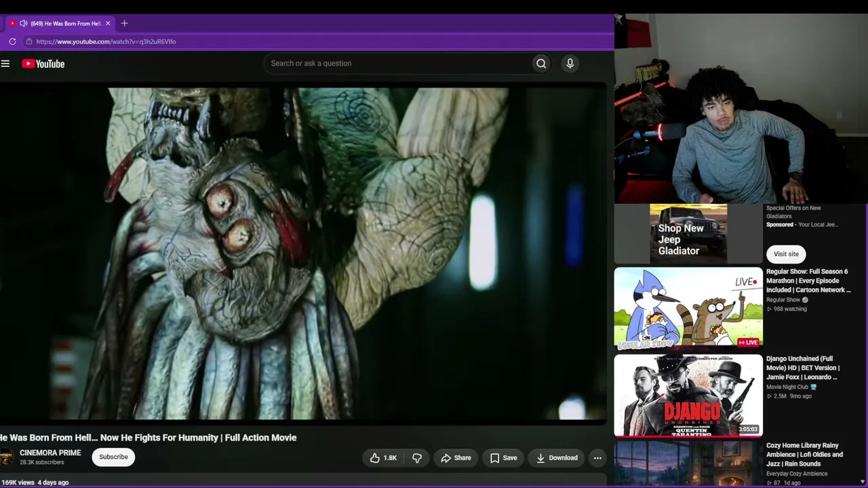Image resolution: width=868 pixels, height=488 pixels.
Task: Go to Regular Show channel
Action: click(x=783, y=300)
